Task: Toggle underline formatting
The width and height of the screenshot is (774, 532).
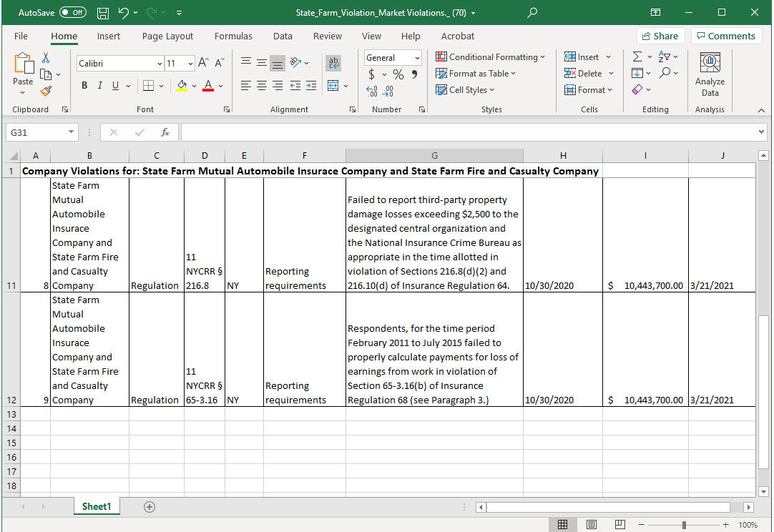Action: [115, 85]
